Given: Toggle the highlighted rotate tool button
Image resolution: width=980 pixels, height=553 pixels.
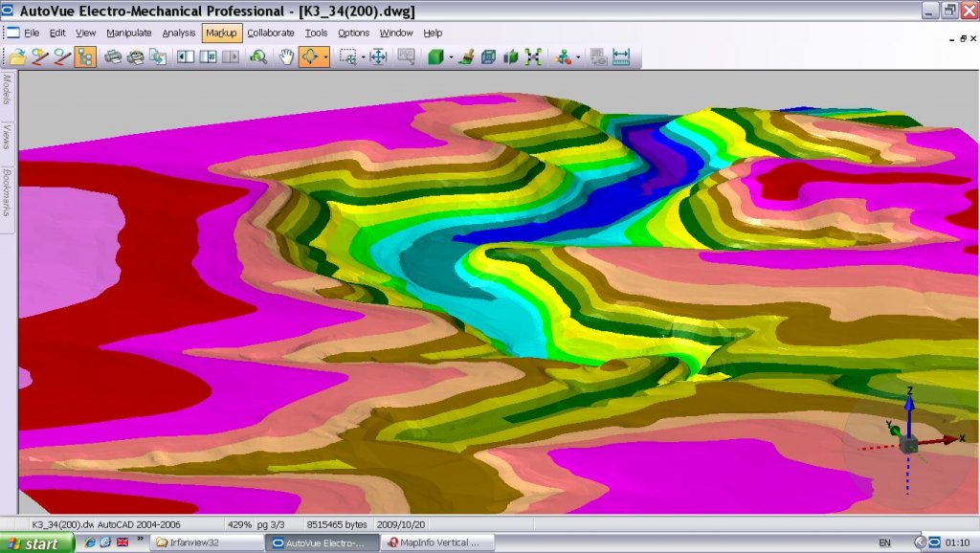Looking at the screenshot, I should 310,57.
